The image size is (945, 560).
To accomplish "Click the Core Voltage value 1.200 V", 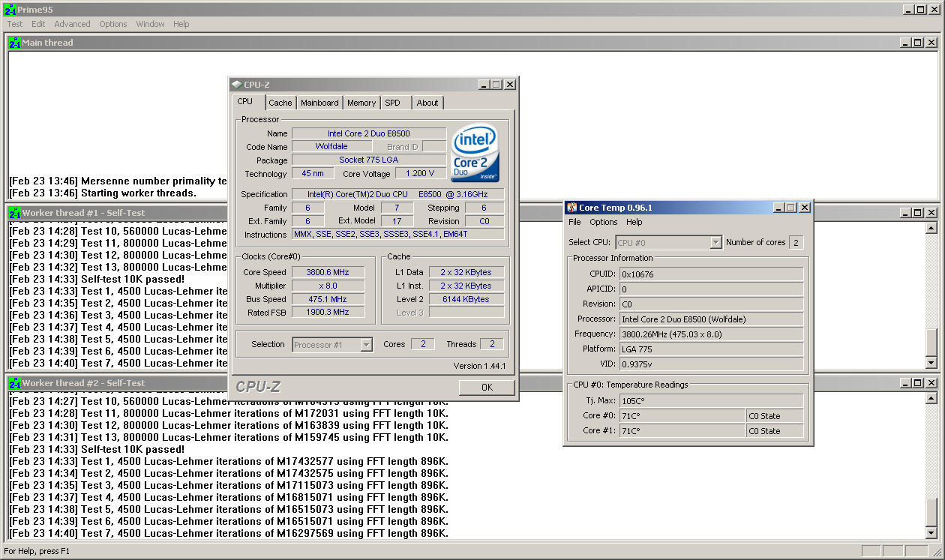I will [419, 173].
